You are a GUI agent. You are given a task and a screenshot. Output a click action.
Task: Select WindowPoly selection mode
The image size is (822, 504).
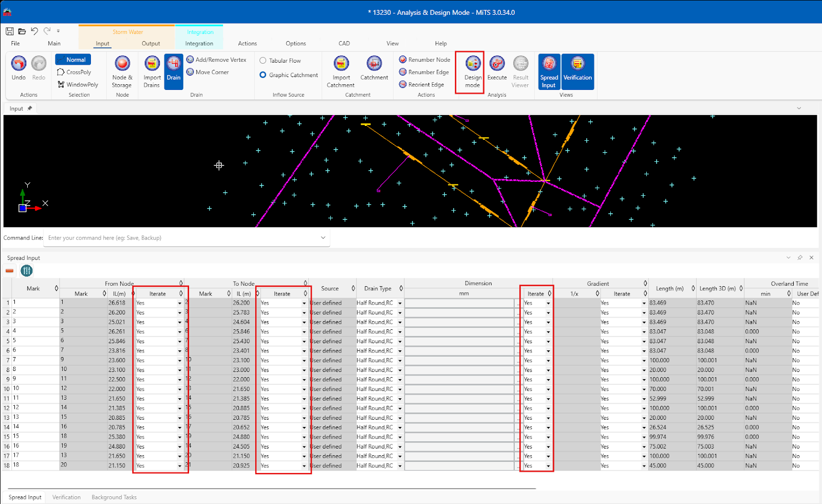(78, 84)
